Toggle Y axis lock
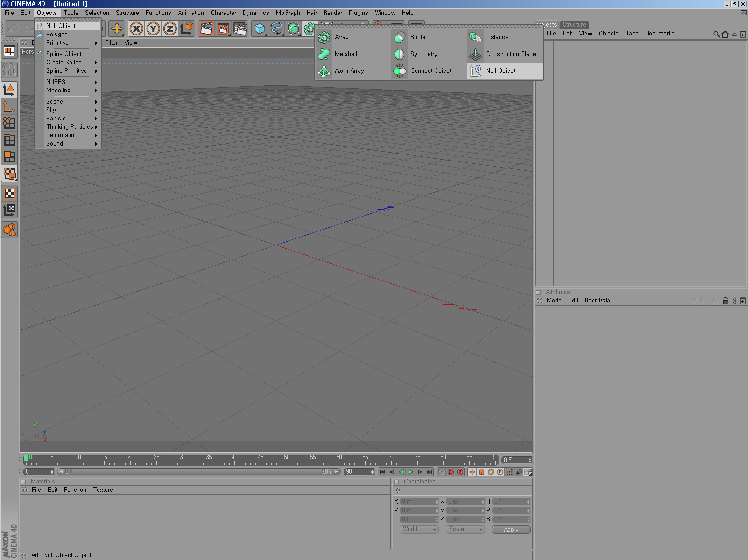This screenshot has height=560, width=748. [x=153, y=29]
